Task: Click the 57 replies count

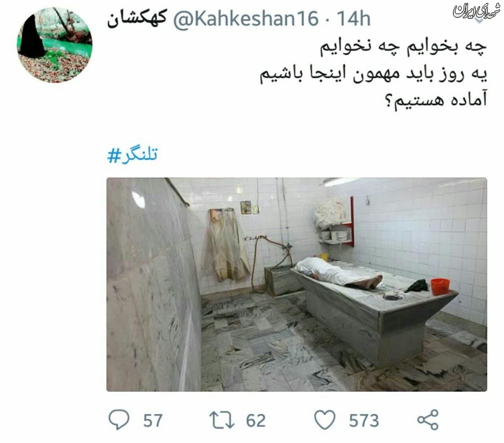Action: (152, 420)
